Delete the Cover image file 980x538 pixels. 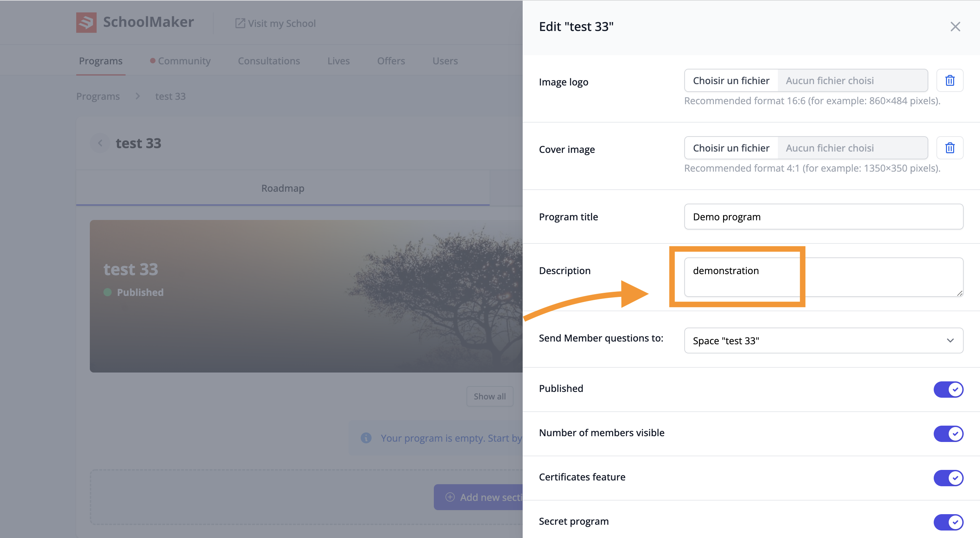[950, 148]
